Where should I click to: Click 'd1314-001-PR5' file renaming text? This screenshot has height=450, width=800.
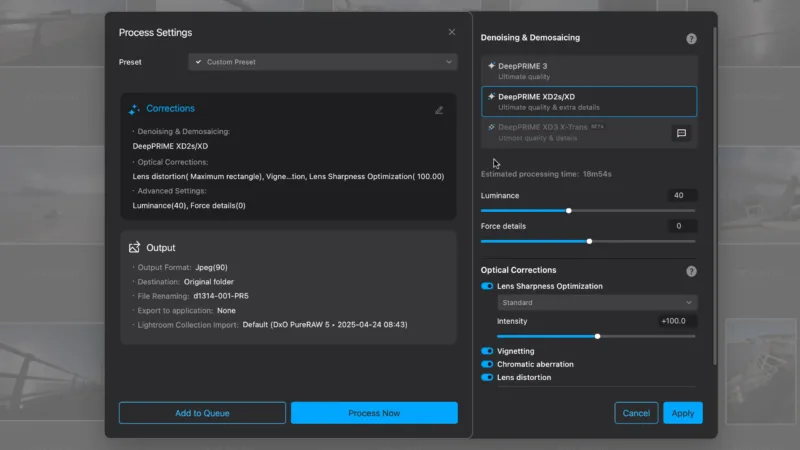[221, 296]
